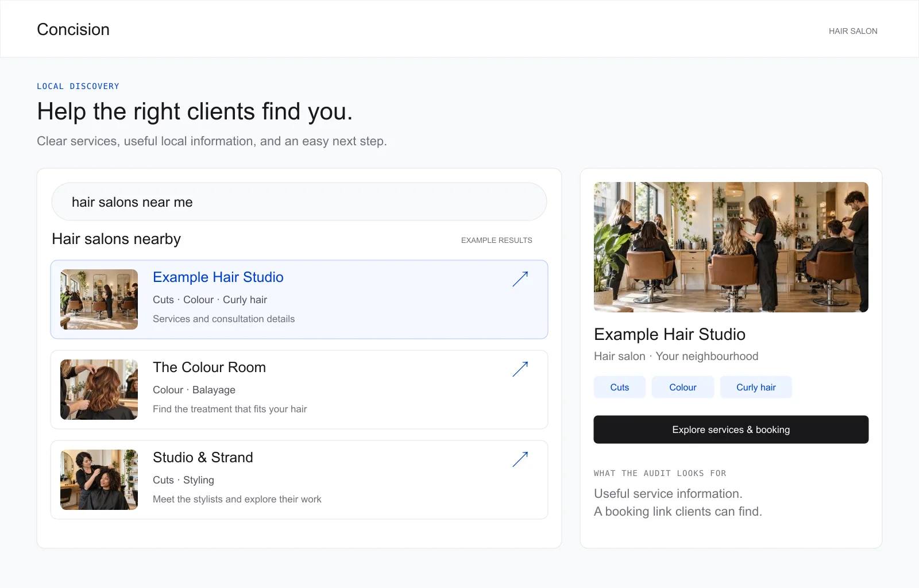Select the HAIR SALON header link
The image size is (919, 588).
point(853,31)
